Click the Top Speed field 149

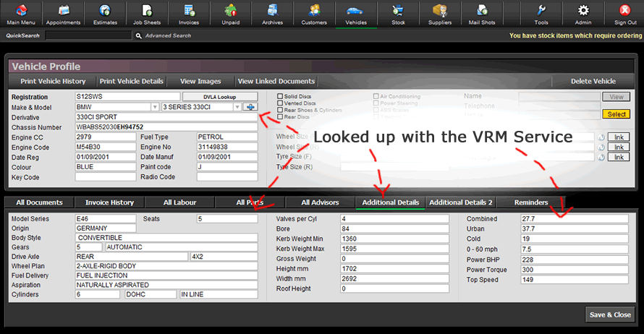575,280
